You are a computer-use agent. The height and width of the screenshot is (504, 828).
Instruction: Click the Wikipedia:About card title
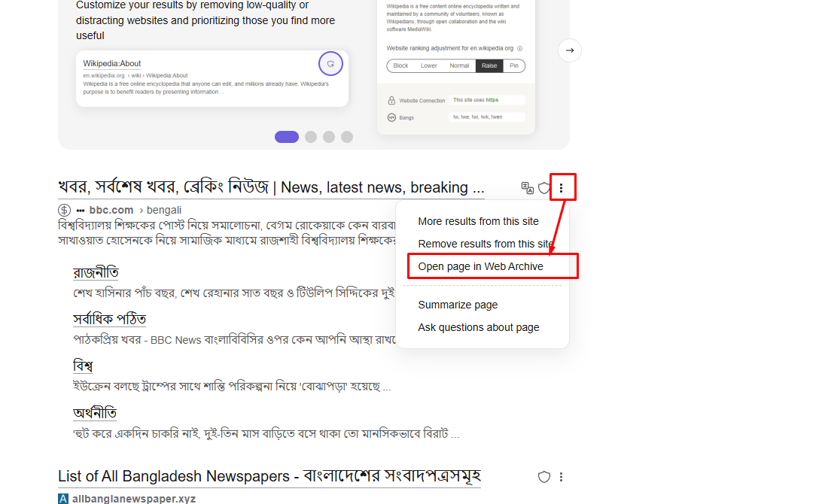pyautogui.click(x=112, y=63)
